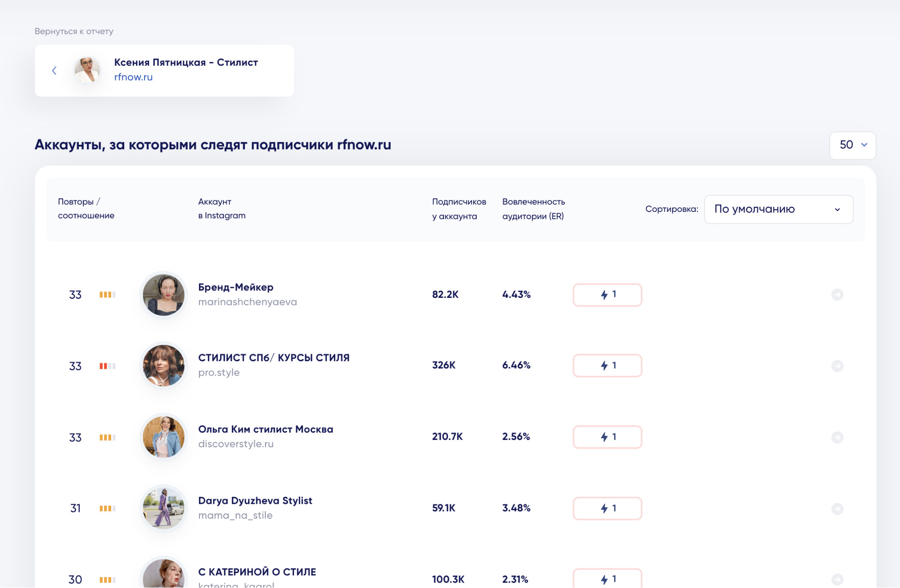The width and height of the screenshot is (900, 588).
Task: Click Вернуться к отчету link
Action: pyautogui.click(x=74, y=31)
